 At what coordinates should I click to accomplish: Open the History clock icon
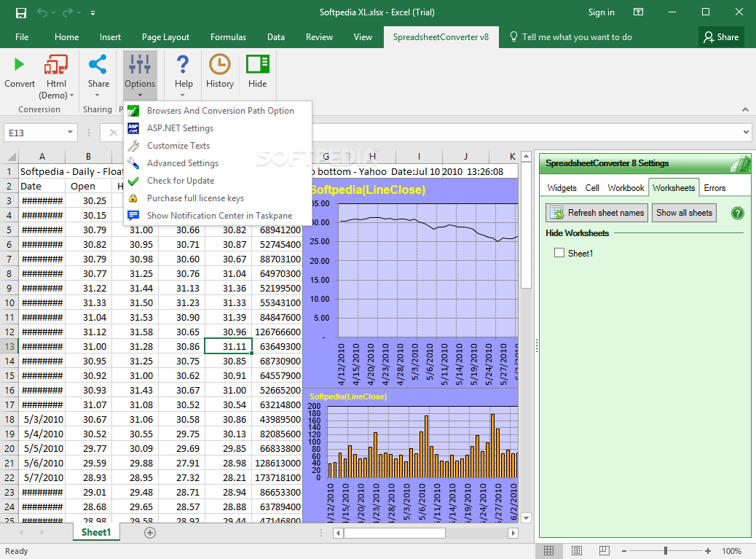(219, 64)
